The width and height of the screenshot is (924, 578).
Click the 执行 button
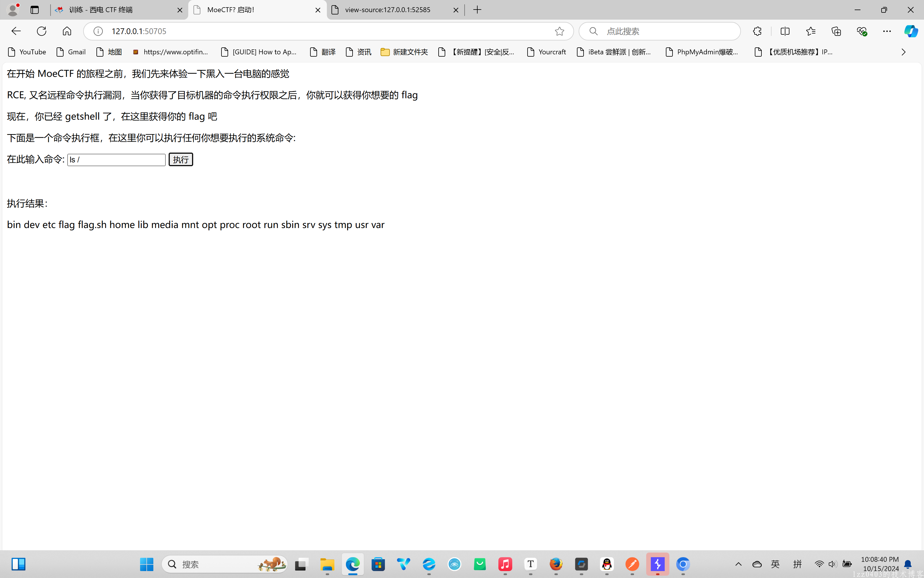[x=180, y=160]
